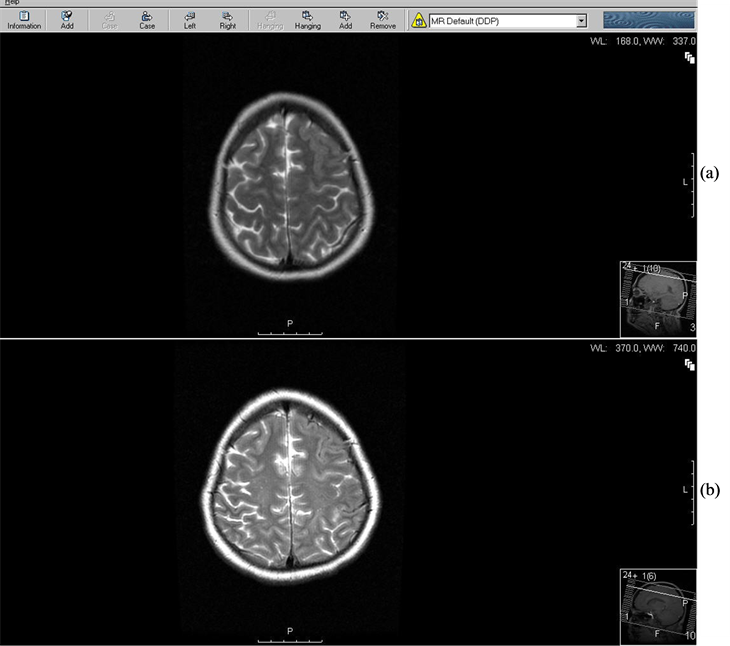
Task: Click the Remove toolbar icon
Action: pyautogui.click(x=382, y=19)
